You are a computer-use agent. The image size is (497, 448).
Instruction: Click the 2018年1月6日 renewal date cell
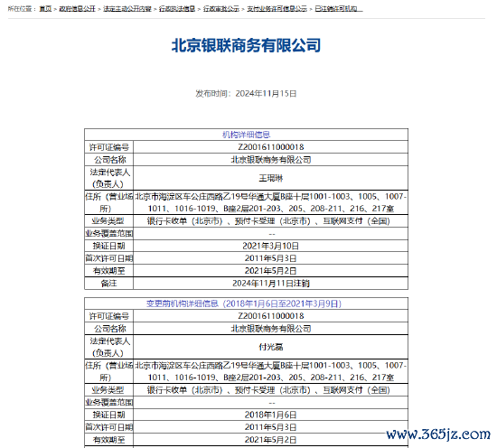tap(271, 415)
